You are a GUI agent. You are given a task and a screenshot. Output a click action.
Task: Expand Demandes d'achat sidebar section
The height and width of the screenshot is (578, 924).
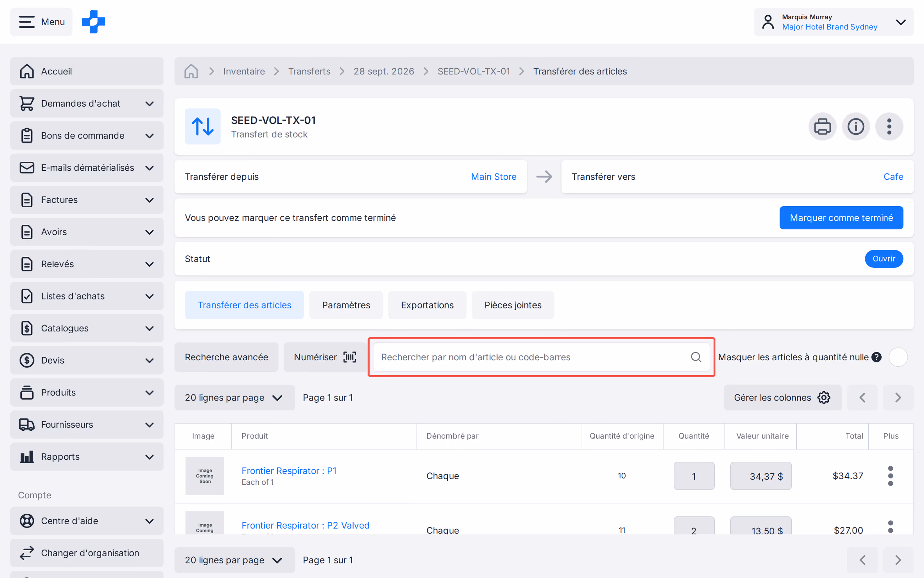tap(87, 104)
